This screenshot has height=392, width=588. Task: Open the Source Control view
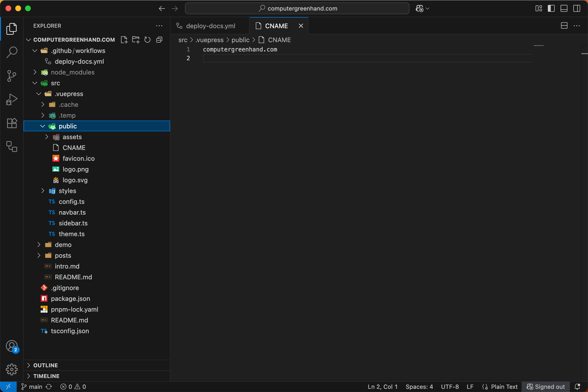click(12, 76)
